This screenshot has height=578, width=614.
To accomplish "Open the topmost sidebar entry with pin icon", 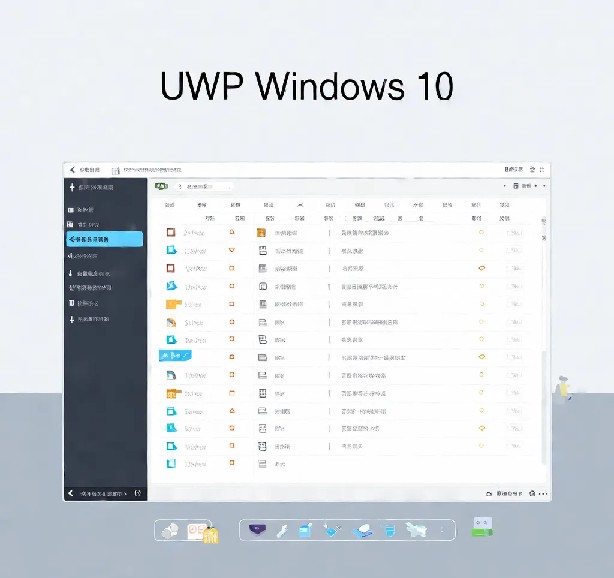I will (x=91, y=187).
